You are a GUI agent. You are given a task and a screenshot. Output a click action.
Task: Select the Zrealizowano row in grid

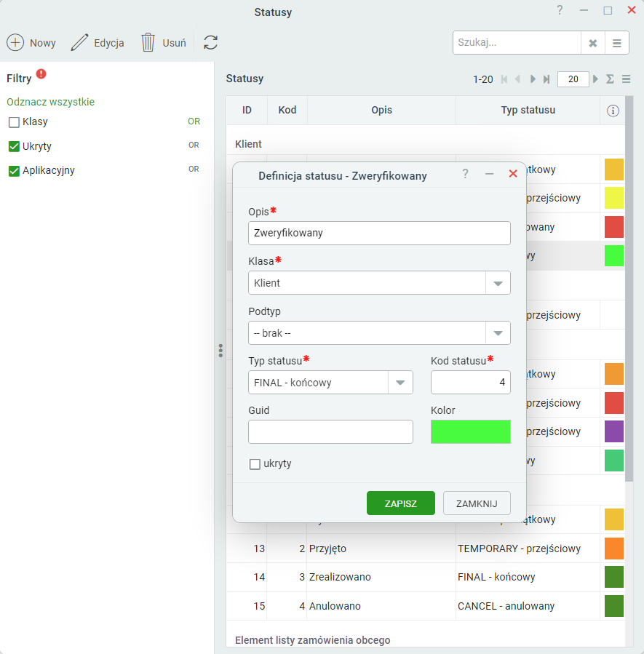click(426, 577)
